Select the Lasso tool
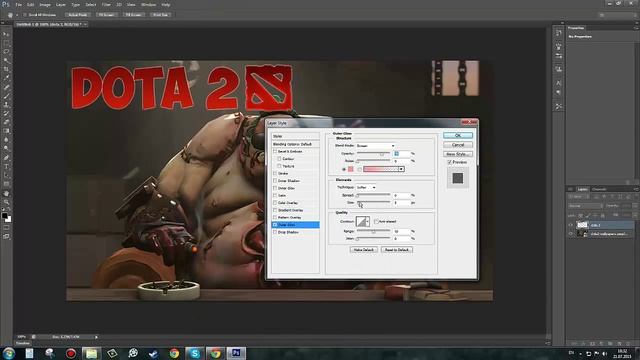This screenshot has width=640, height=360. click(6, 52)
